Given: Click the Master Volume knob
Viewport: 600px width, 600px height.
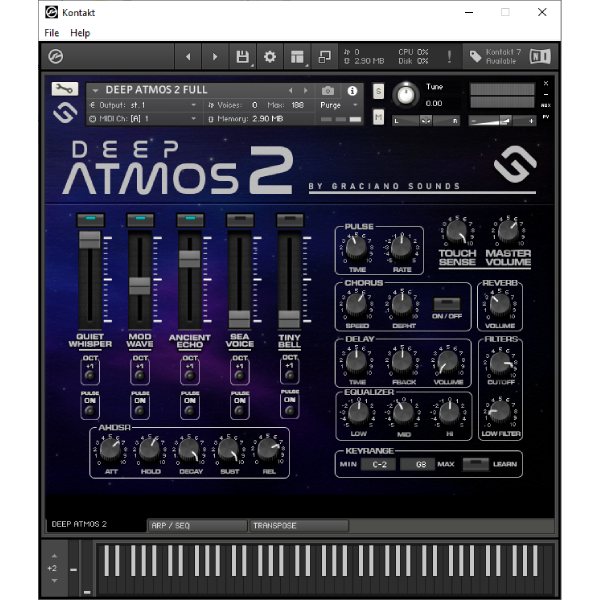Looking at the screenshot, I should [x=507, y=232].
